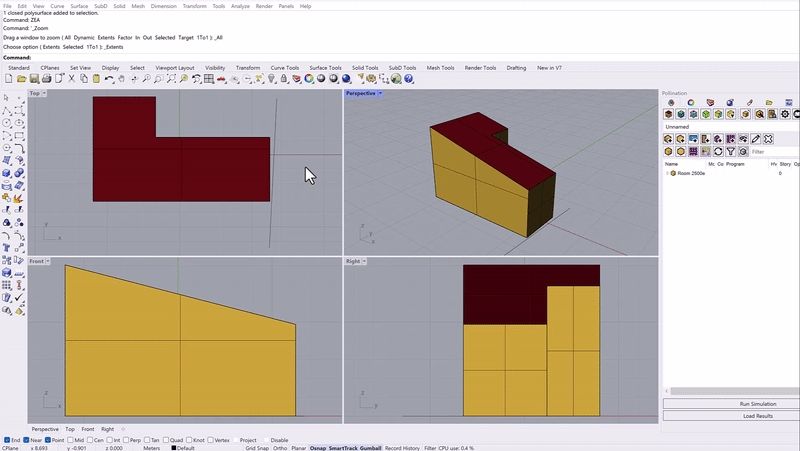Open the Top viewport title dropdown
This screenshot has width=800, height=451.
[x=46, y=93]
